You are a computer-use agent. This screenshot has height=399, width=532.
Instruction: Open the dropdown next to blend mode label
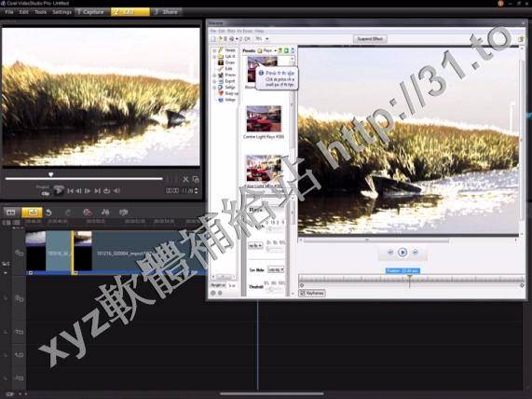[x=276, y=270]
